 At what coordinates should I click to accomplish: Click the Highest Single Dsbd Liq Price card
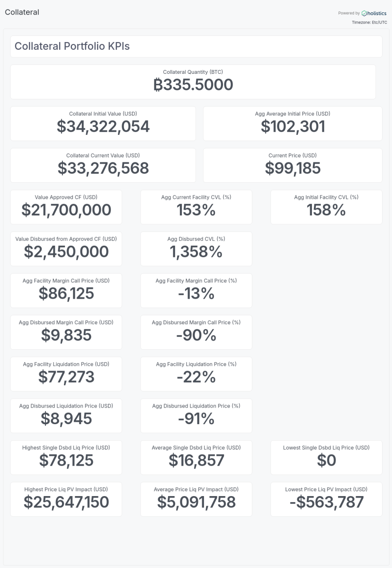pos(66,457)
